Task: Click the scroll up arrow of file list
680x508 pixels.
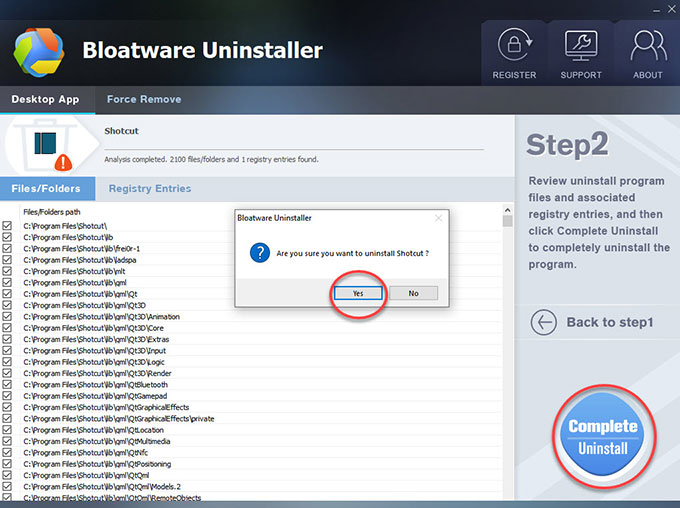Action: [x=507, y=210]
